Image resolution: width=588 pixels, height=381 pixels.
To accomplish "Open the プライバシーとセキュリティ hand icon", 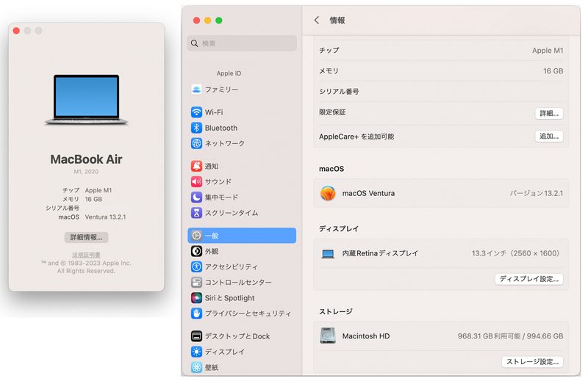I will tap(196, 313).
